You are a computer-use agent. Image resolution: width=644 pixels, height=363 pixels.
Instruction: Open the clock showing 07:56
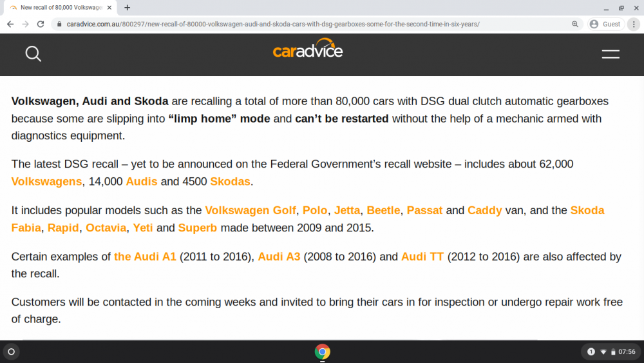point(627,352)
